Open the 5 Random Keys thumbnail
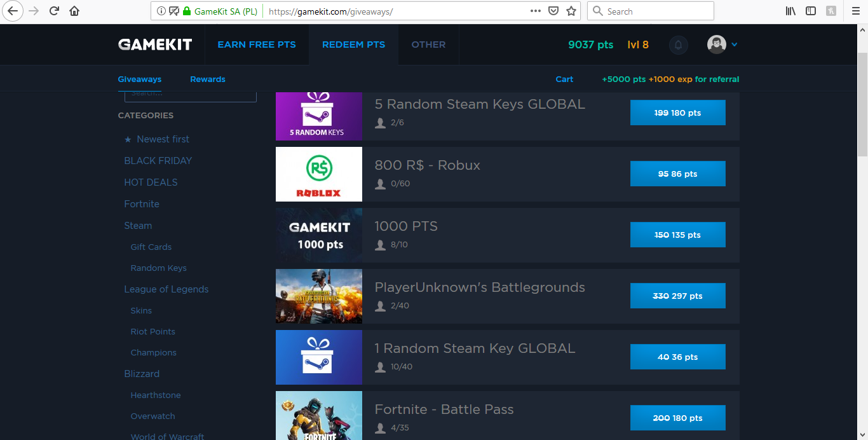 (x=319, y=116)
